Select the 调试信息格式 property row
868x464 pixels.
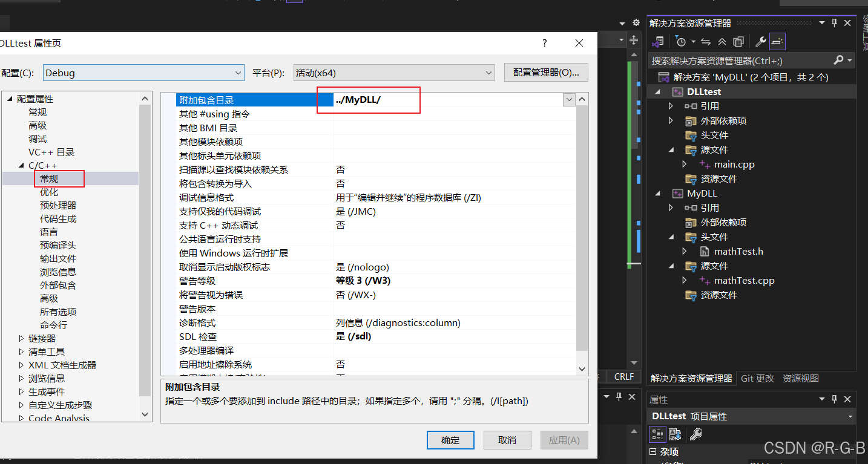(376, 197)
